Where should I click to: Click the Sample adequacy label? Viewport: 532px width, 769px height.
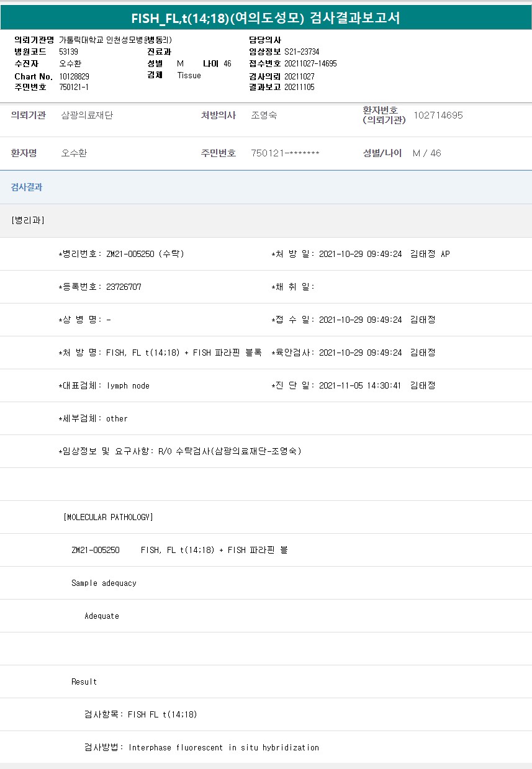click(104, 583)
